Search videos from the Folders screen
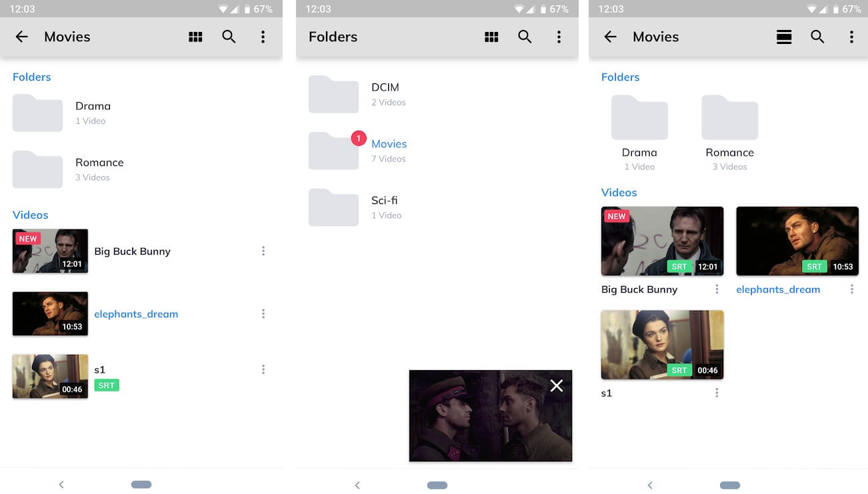The height and width of the screenshot is (494, 868). 525,37
